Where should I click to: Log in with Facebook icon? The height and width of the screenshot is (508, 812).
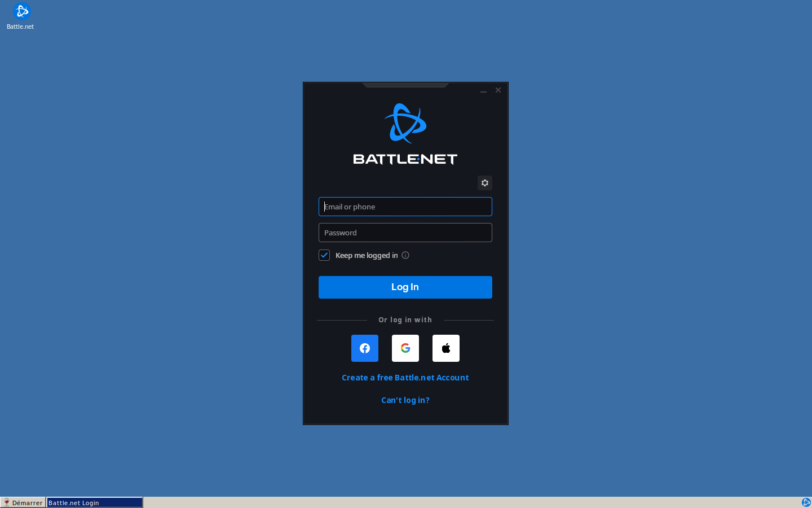365,348
